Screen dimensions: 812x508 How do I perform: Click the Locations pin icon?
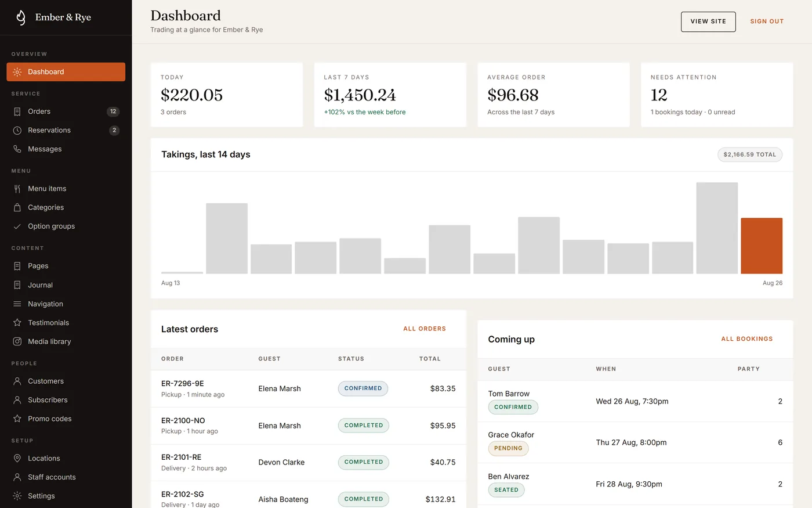(17, 458)
